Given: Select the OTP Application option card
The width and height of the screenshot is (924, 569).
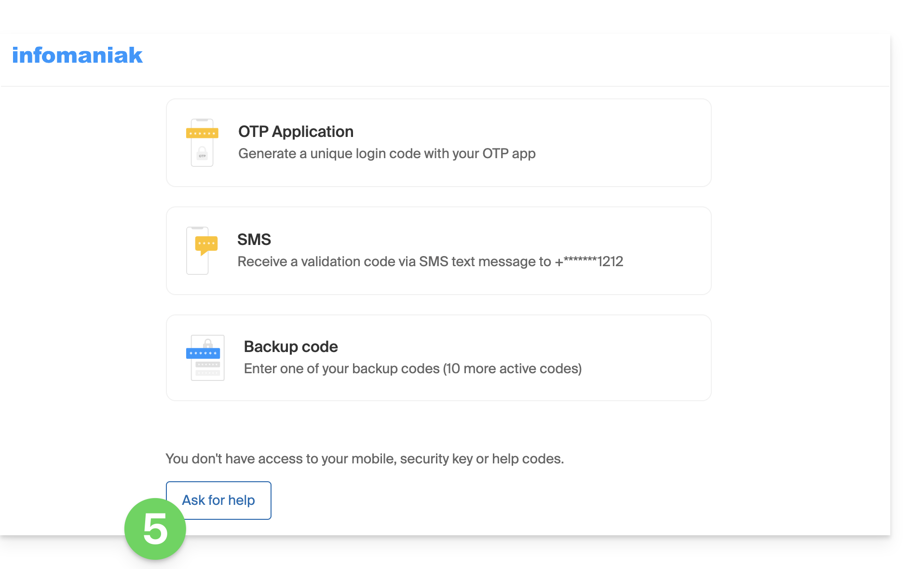Looking at the screenshot, I should click(x=439, y=143).
